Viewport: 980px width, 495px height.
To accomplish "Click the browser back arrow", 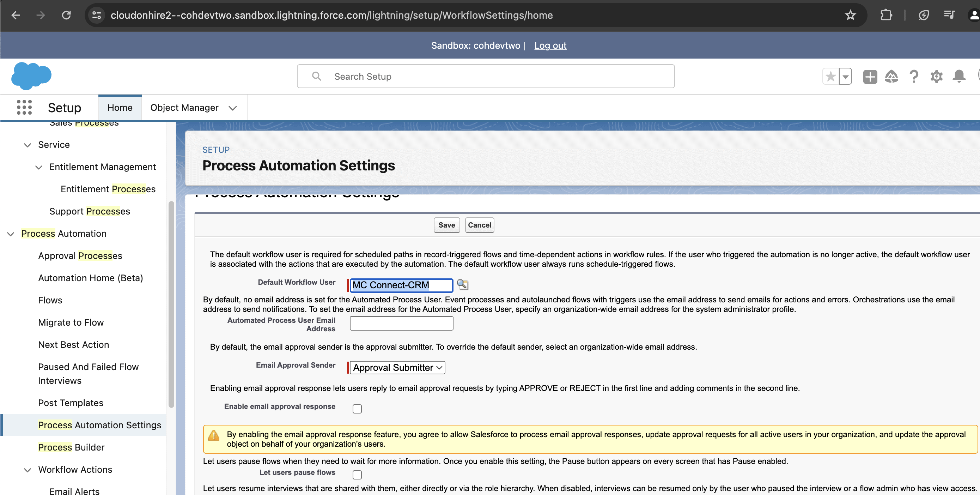I will click(16, 15).
